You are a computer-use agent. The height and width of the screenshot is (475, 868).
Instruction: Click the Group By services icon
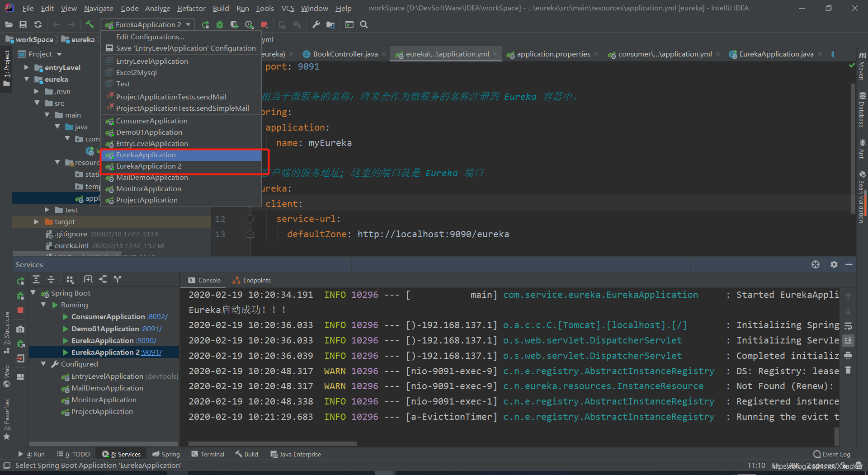click(x=70, y=279)
